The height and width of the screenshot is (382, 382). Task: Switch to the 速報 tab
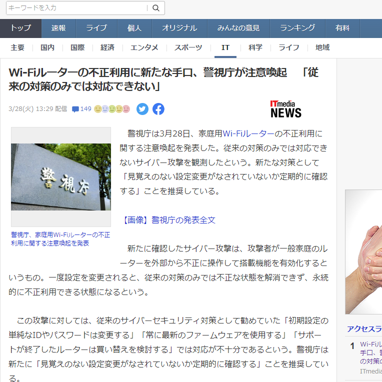(59, 28)
